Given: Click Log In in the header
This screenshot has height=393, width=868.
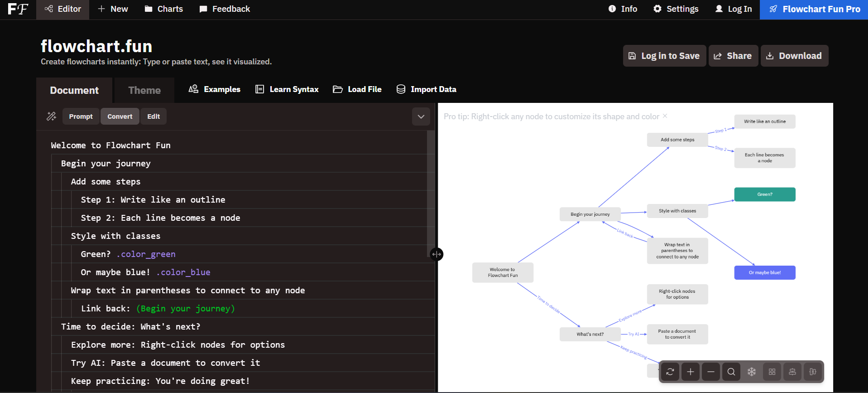Looking at the screenshot, I should tap(734, 9).
